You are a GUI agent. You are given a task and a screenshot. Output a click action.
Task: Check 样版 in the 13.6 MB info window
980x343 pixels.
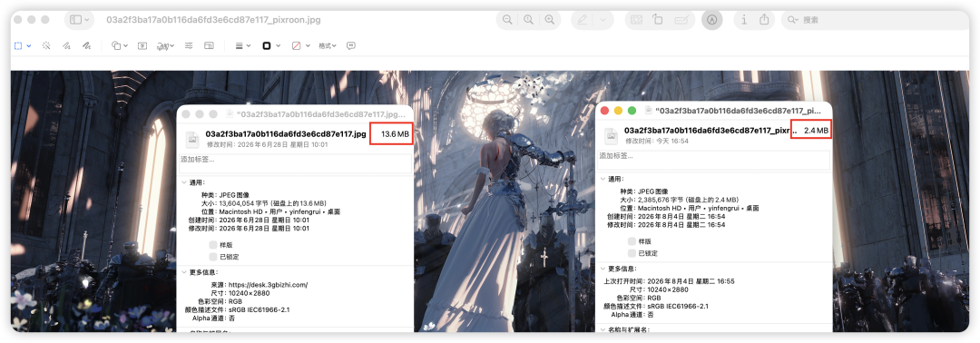tap(213, 245)
